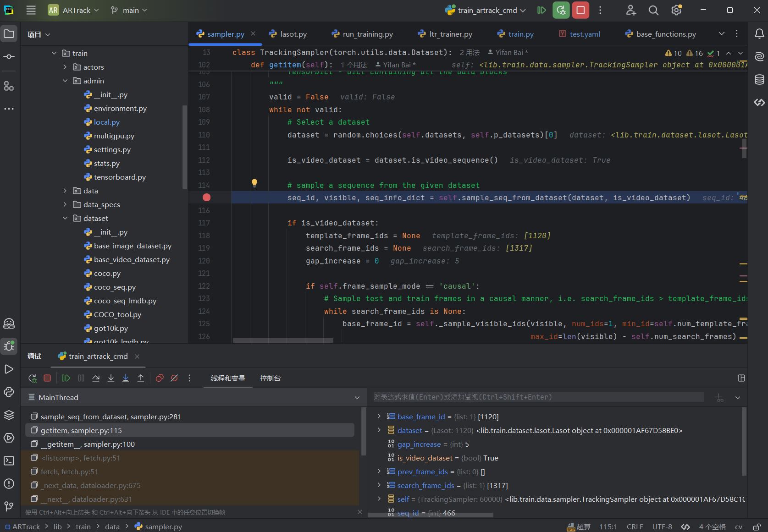The height and width of the screenshot is (532, 768).
Task: Open the Python Packages tool window
Action: (9, 415)
